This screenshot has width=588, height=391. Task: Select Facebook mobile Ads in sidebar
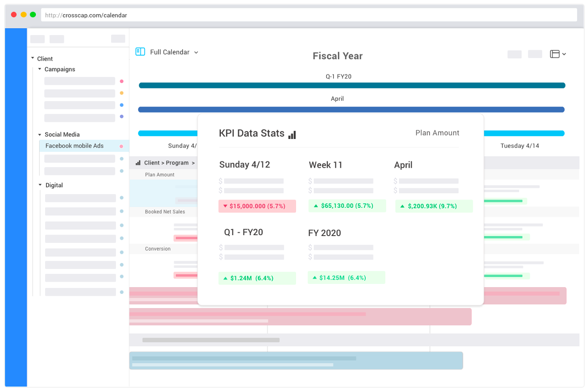pos(75,146)
